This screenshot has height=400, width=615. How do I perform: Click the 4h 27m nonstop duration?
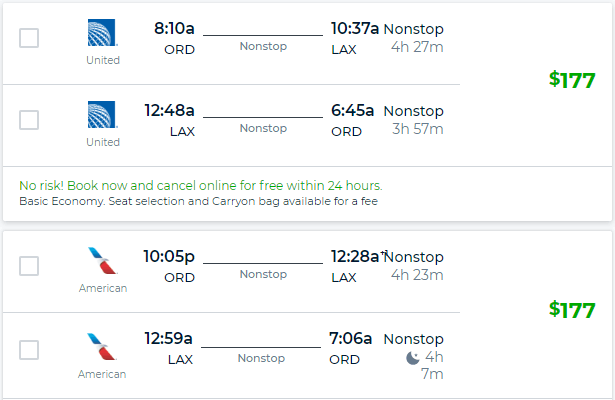[417, 47]
